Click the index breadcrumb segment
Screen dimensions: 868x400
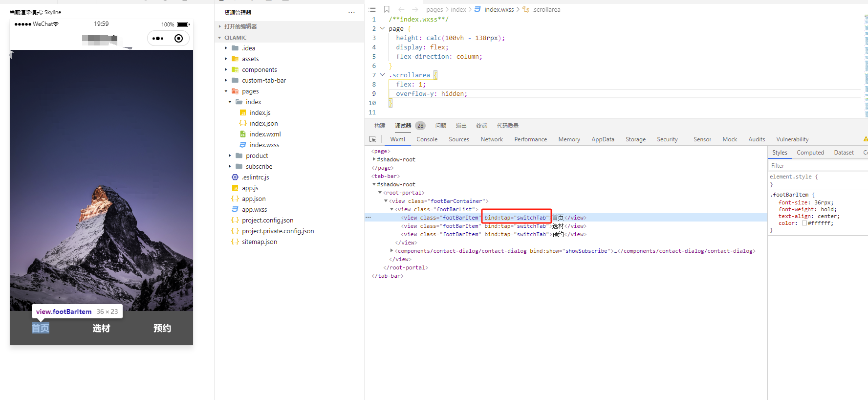tap(458, 9)
